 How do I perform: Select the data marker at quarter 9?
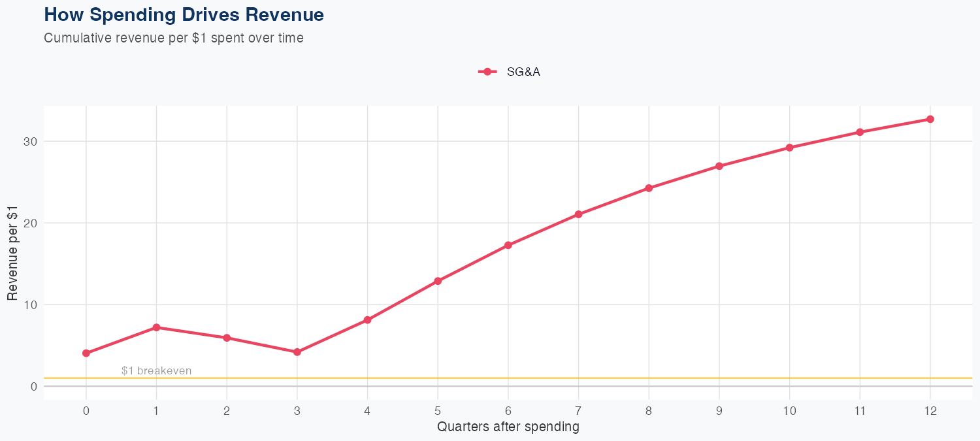coord(719,166)
